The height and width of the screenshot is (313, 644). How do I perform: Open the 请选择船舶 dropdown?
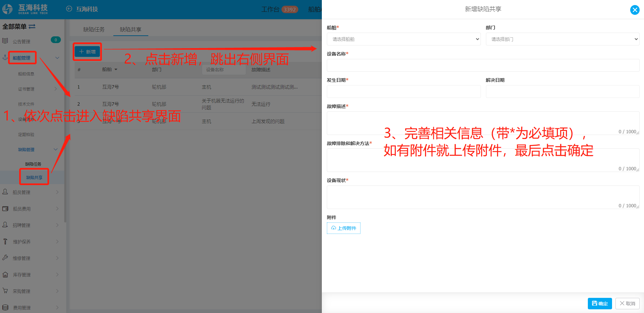coord(404,39)
